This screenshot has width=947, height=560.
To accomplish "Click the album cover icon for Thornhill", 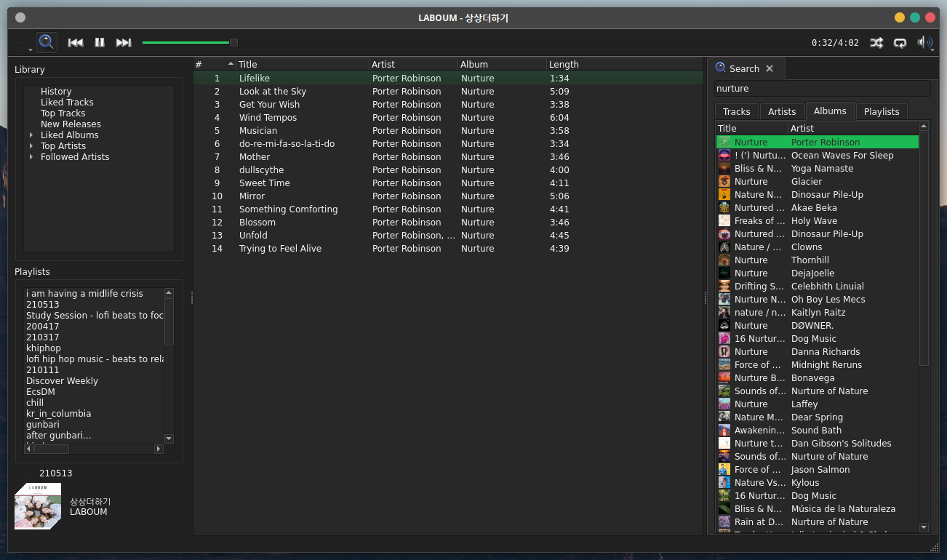I will pyautogui.click(x=724, y=260).
